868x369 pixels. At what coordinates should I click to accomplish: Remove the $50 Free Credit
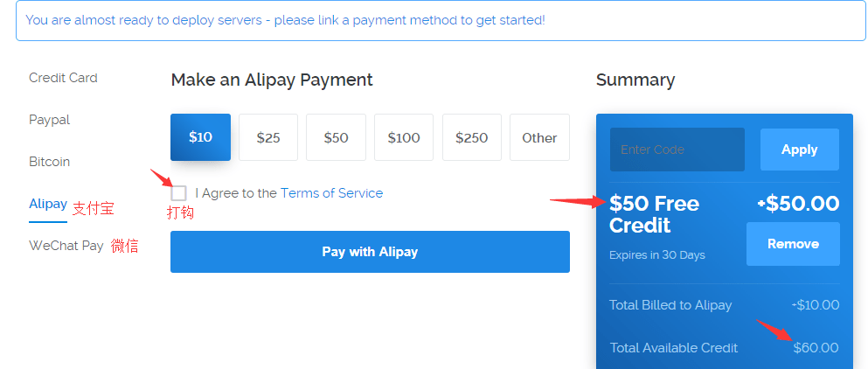tap(793, 244)
